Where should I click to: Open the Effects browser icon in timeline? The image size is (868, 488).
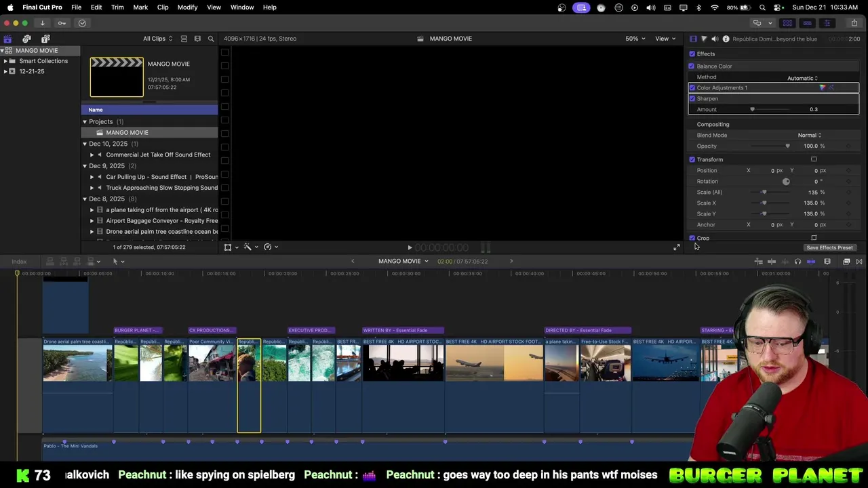tap(846, 262)
